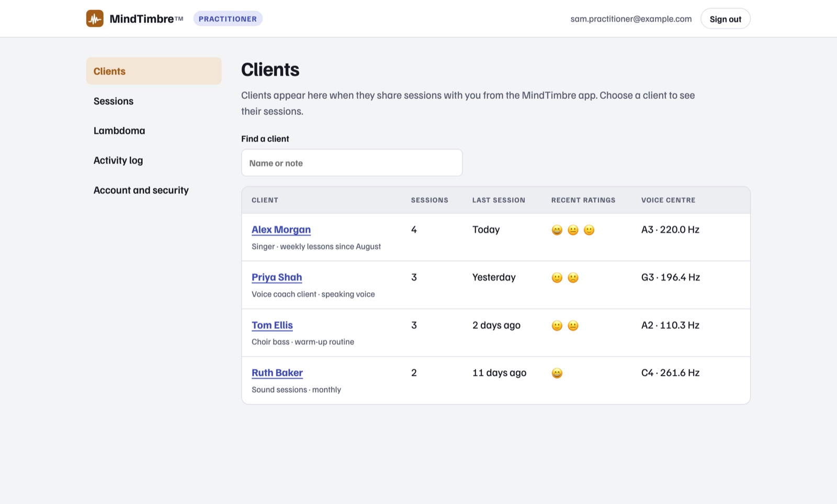The width and height of the screenshot is (837, 504).
Task: Click note 'Voice coach client · speaking voice'
Action: click(313, 294)
